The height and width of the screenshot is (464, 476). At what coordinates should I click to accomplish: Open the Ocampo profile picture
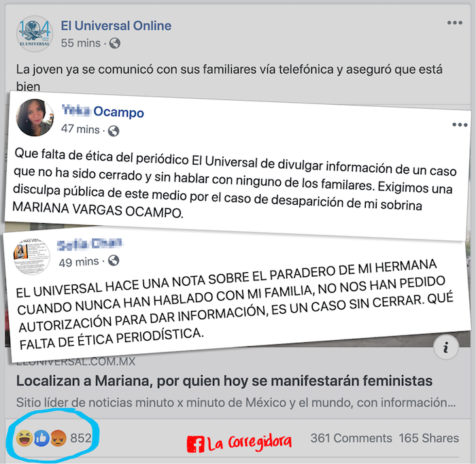[x=35, y=118]
